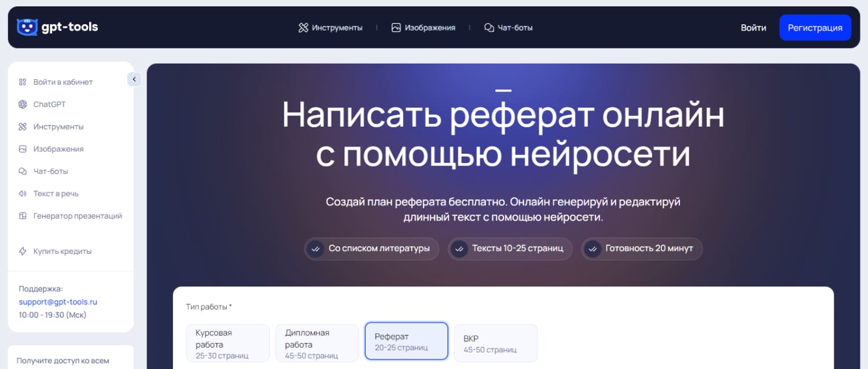Click the Войти button in the header

754,27
